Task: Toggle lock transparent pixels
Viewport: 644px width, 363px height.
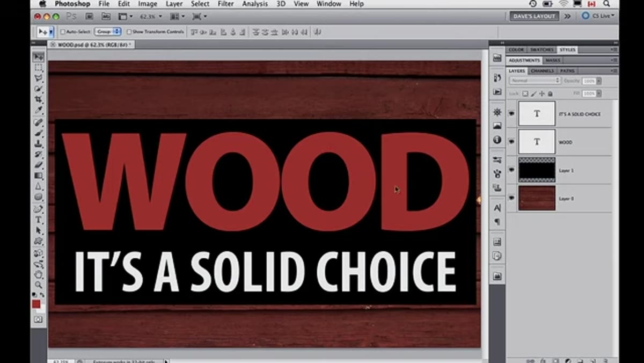Action: point(525,93)
